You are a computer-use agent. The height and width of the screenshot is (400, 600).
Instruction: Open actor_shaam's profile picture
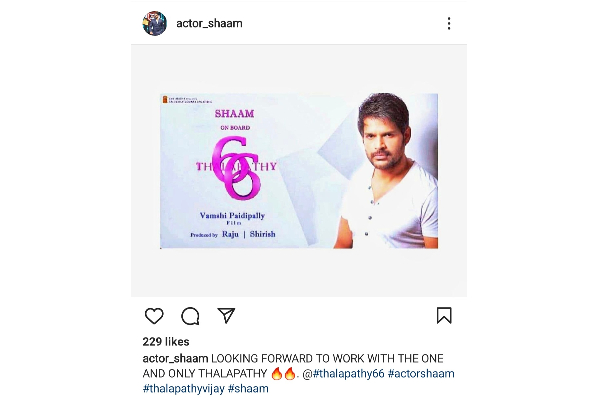[x=155, y=23]
